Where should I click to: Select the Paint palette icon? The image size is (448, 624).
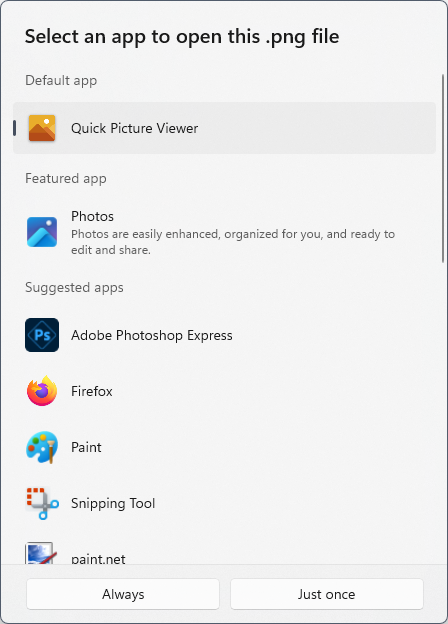pos(42,447)
